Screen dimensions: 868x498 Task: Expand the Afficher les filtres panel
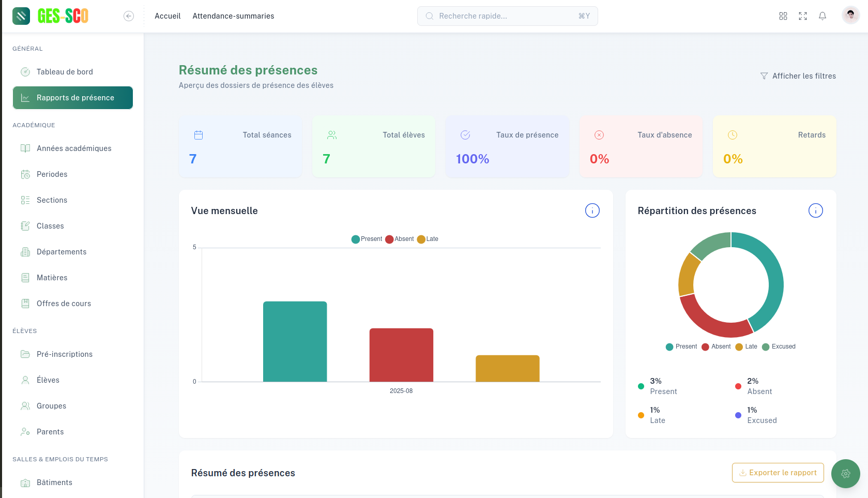(x=799, y=76)
